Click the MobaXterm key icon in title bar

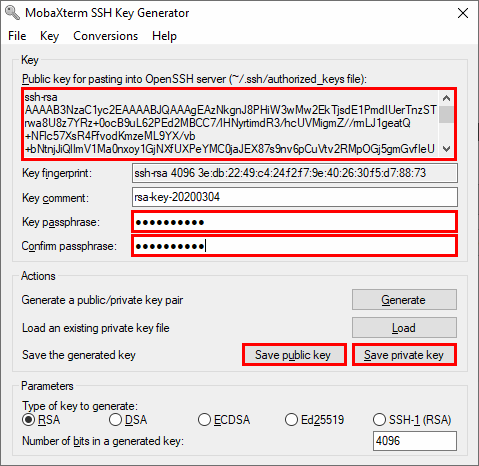(x=13, y=13)
